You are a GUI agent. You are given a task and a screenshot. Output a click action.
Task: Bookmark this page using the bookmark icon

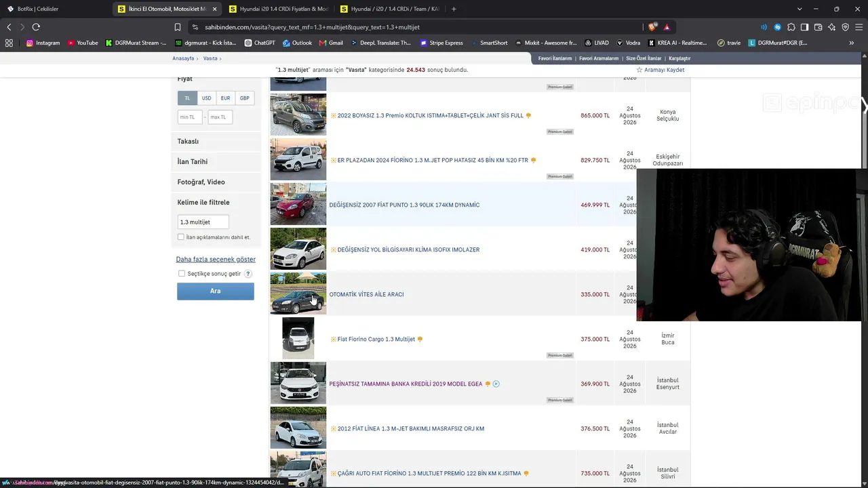tap(178, 27)
